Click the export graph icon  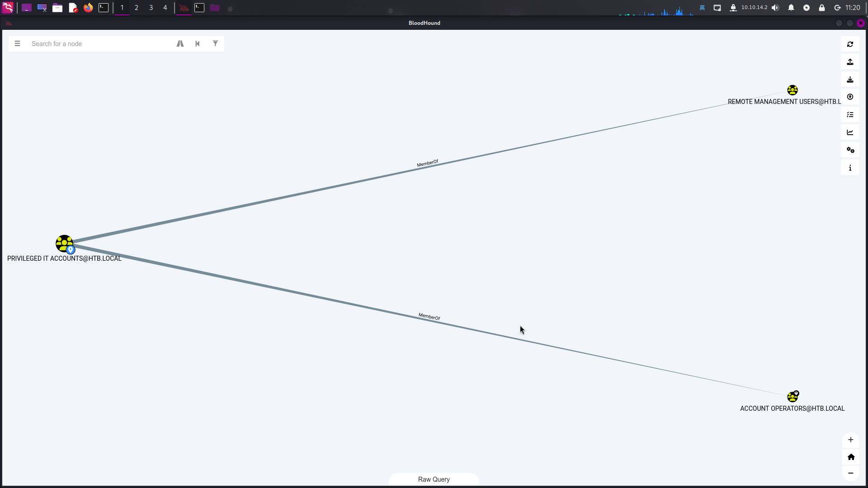pos(850,62)
